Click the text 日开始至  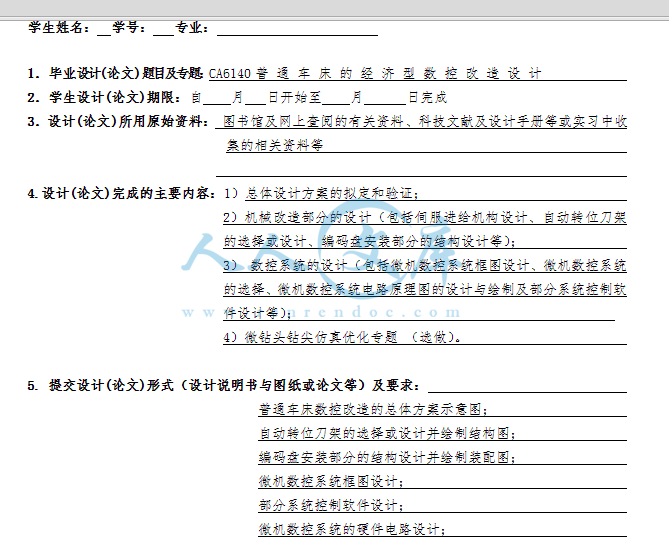click(x=294, y=98)
